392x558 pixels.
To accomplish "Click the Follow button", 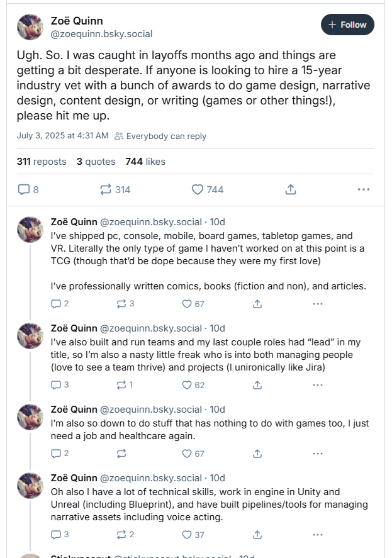I will pyautogui.click(x=347, y=25).
